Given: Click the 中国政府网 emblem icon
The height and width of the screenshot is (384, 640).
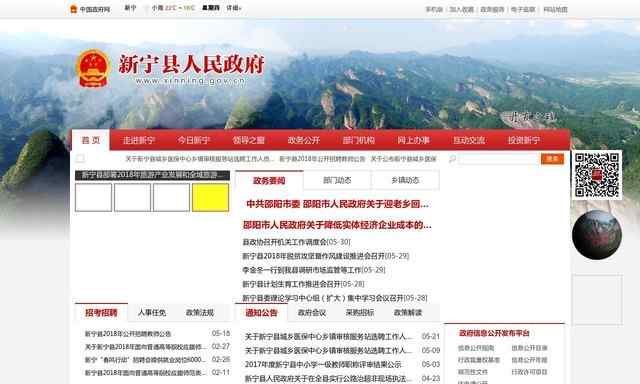Looking at the screenshot, I should 73,9.
